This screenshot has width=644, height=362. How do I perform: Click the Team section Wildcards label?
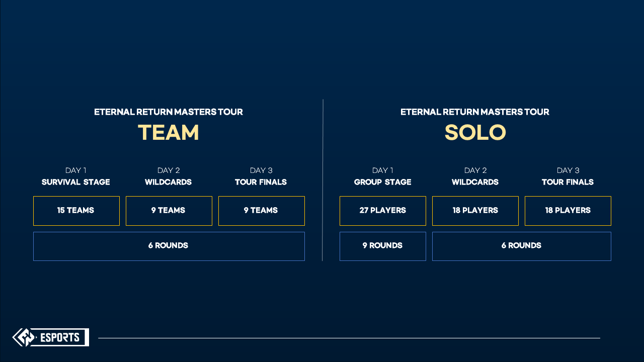point(169,182)
